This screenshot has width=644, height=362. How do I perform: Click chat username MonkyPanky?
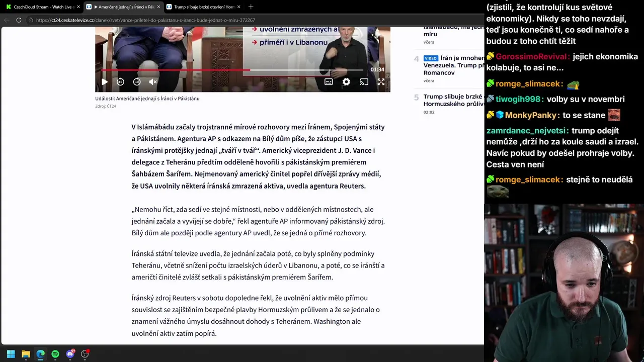pyautogui.click(x=532, y=115)
